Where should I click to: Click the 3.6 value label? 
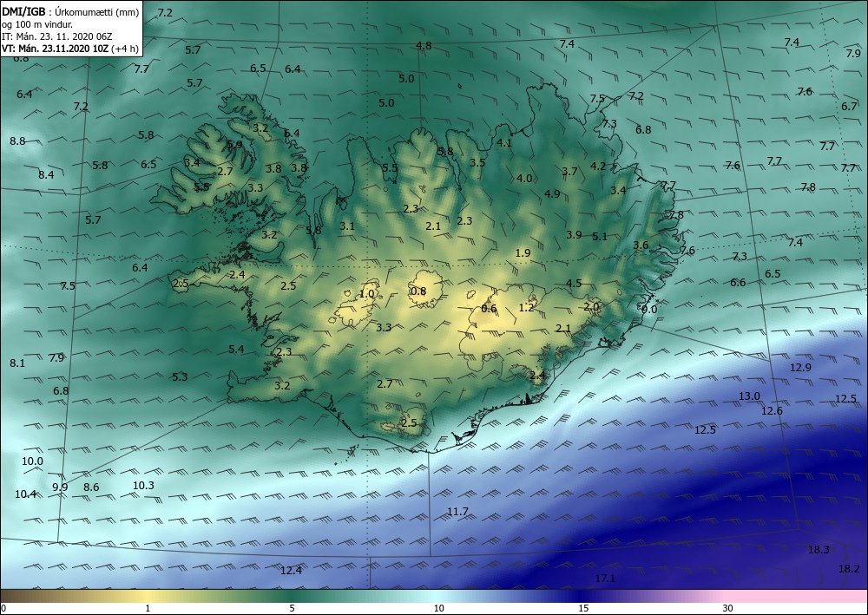click(641, 245)
